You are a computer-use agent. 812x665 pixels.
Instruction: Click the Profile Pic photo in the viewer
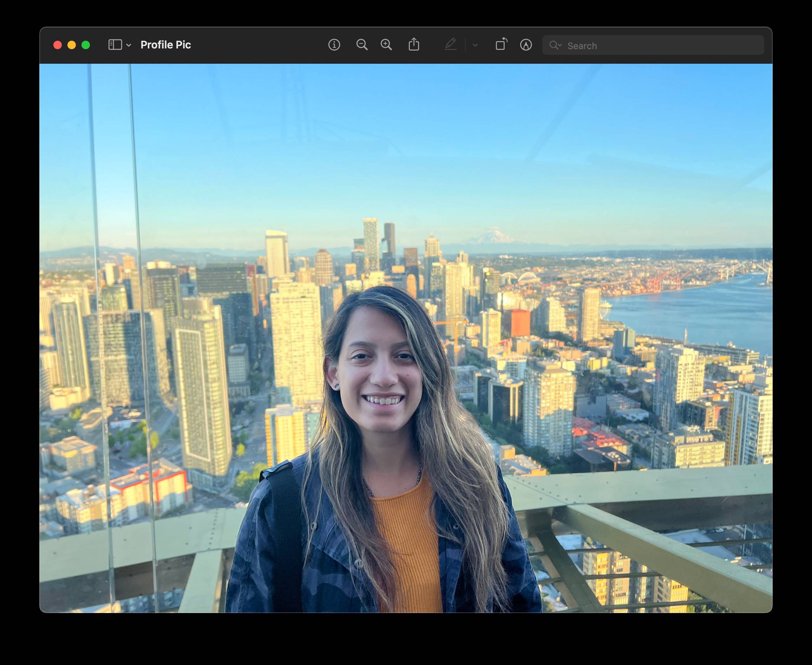[406, 338]
